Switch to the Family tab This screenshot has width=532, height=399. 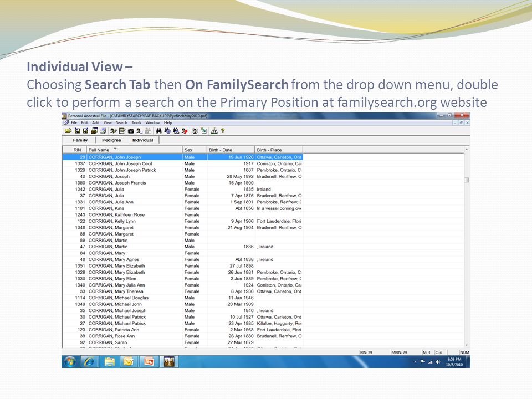(80, 140)
